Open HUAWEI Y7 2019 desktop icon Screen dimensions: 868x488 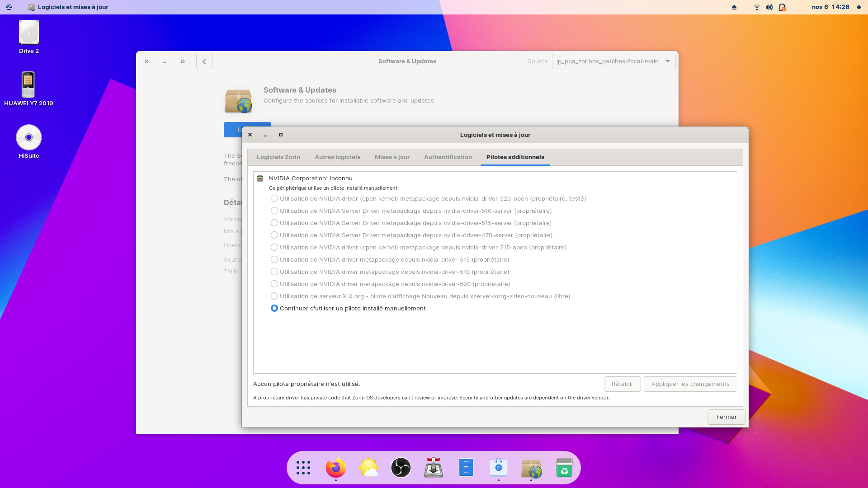(x=28, y=85)
